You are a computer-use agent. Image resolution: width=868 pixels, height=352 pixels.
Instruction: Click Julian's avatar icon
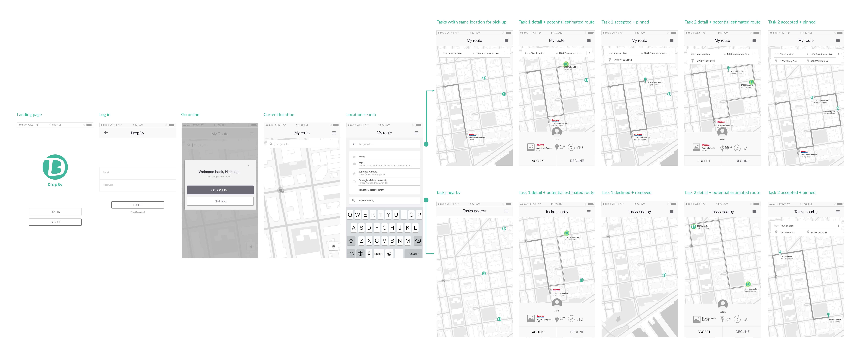pos(722,305)
